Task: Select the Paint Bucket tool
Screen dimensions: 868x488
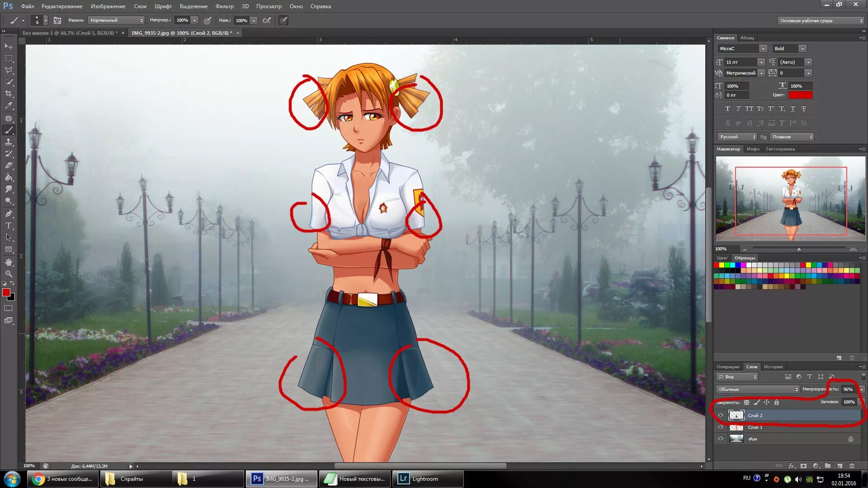Action: click(x=9, y=177)
